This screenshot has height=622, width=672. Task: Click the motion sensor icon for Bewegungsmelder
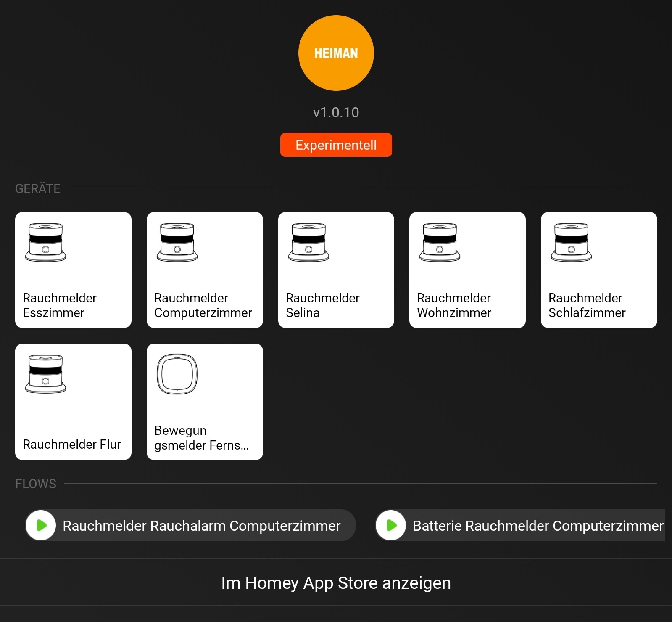177,374
